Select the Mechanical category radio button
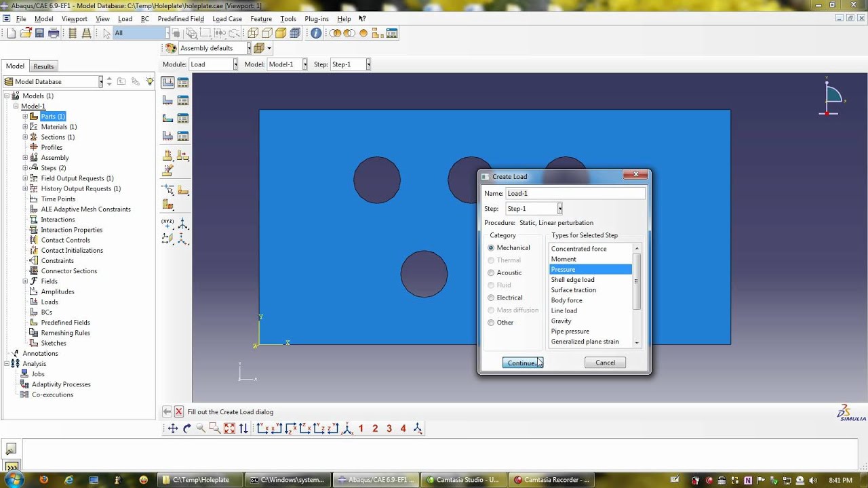The height and width of the screenshot is (488, 868). click(491, 248)
